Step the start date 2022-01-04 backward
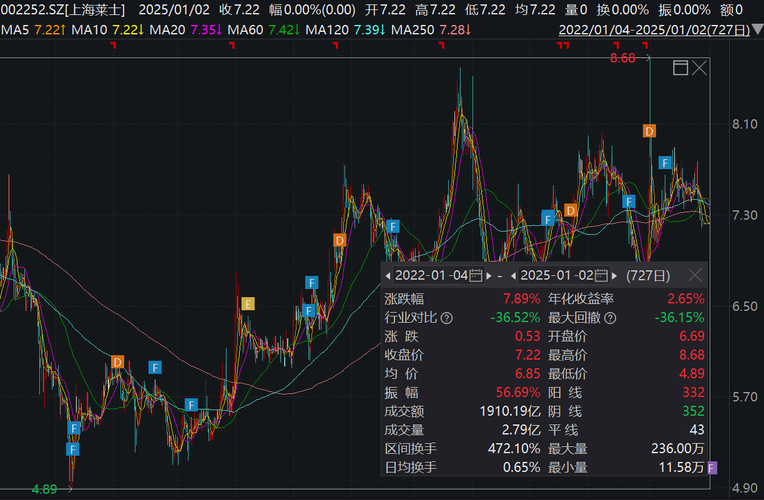Viewport: 764px width, 500px height. (x=388, y=276)
